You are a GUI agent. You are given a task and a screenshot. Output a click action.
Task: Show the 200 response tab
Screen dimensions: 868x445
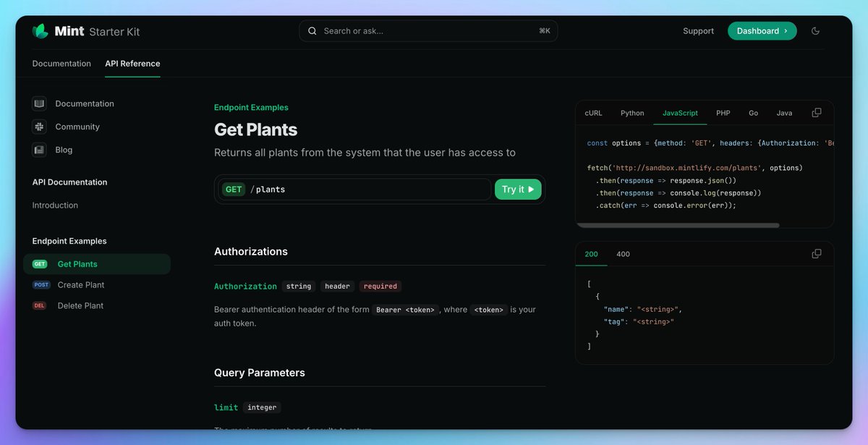point(591,254)
